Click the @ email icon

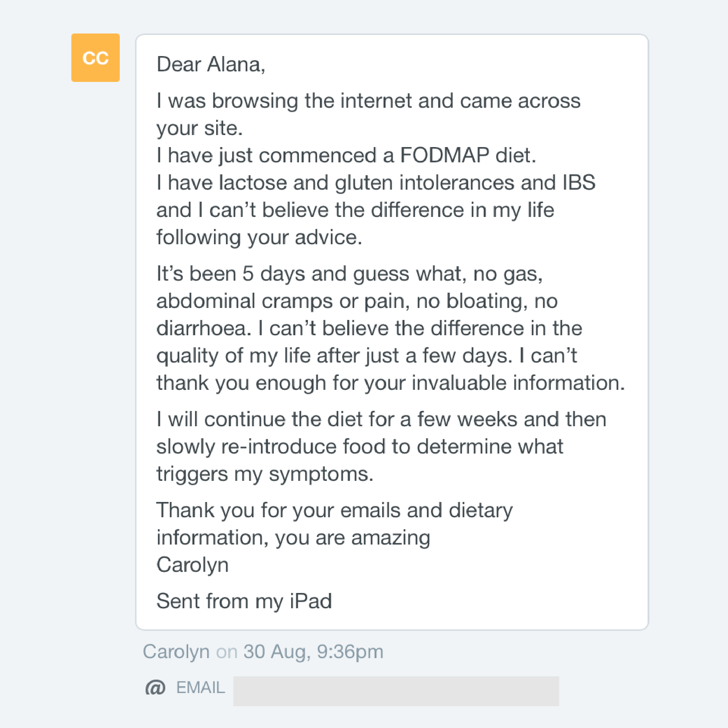[155, 688]
